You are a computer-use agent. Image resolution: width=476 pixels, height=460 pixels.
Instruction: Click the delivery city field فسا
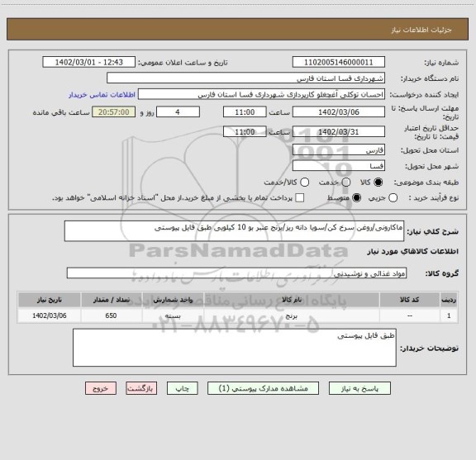pyautogui.click(x=339, y=166)
